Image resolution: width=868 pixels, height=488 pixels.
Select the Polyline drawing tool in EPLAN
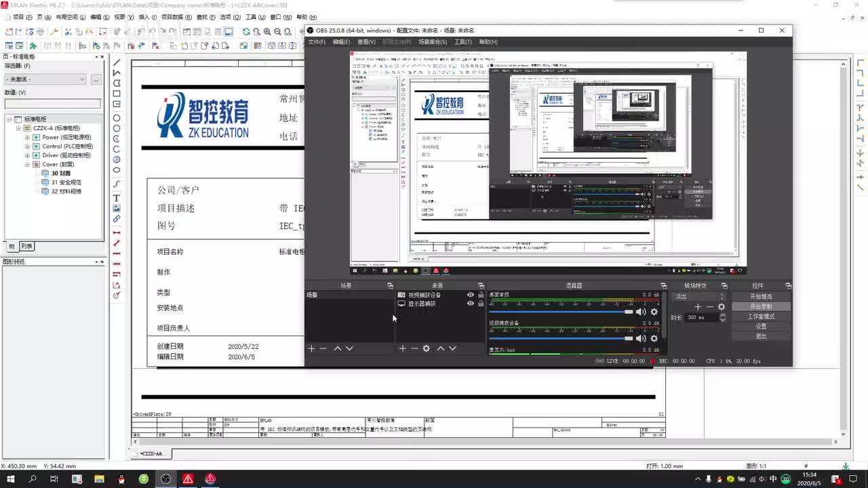(x=117, y=73)
